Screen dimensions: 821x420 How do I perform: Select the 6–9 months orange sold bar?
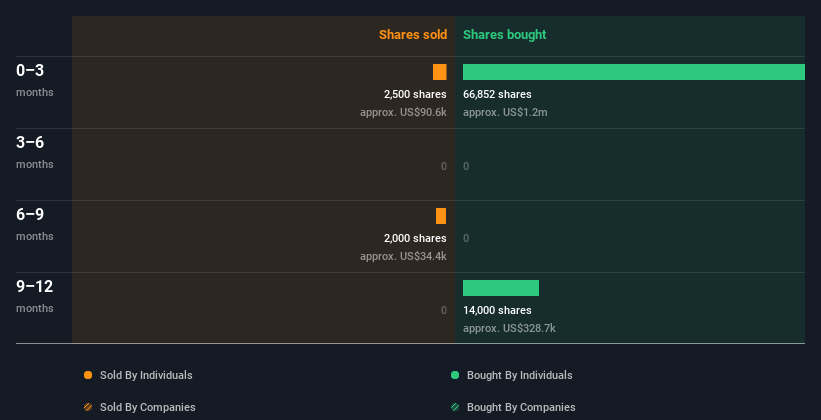441,216
